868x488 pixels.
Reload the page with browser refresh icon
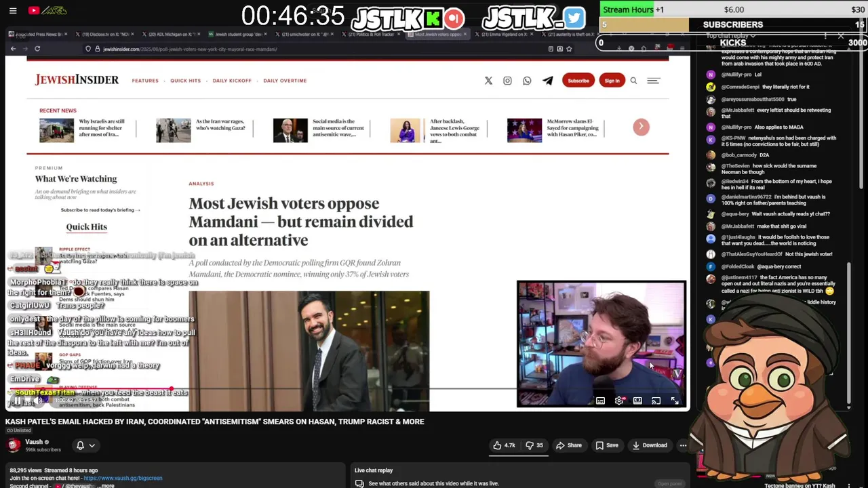click(x=37, y=49)
